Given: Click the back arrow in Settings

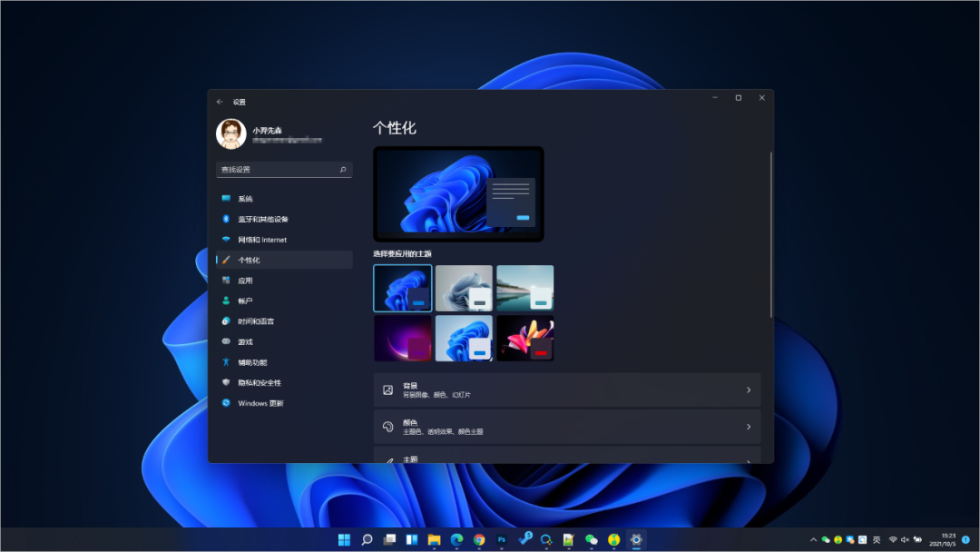Looking at the screenshot, I should 220,102.
